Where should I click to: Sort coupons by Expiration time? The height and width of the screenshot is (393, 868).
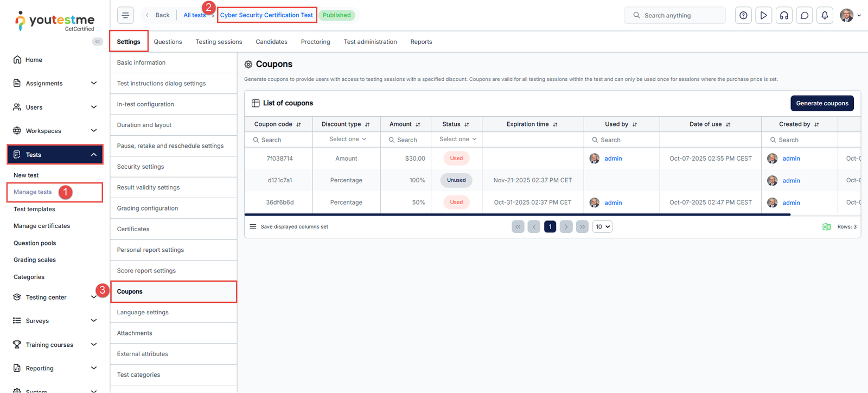pos(555,125)
